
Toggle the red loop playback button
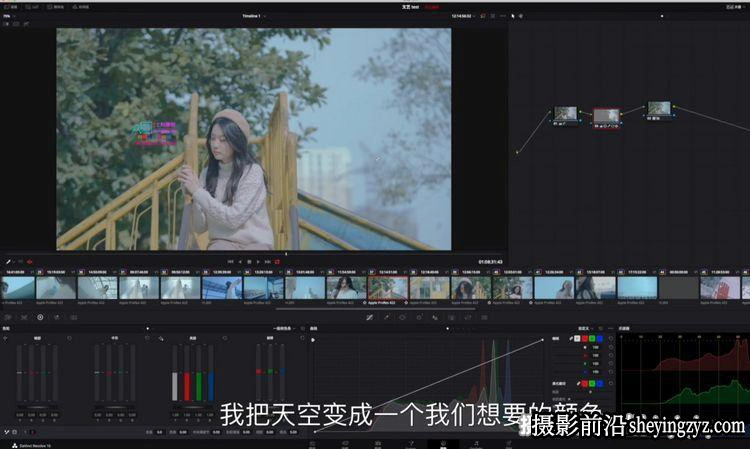(x=277, y=262)
